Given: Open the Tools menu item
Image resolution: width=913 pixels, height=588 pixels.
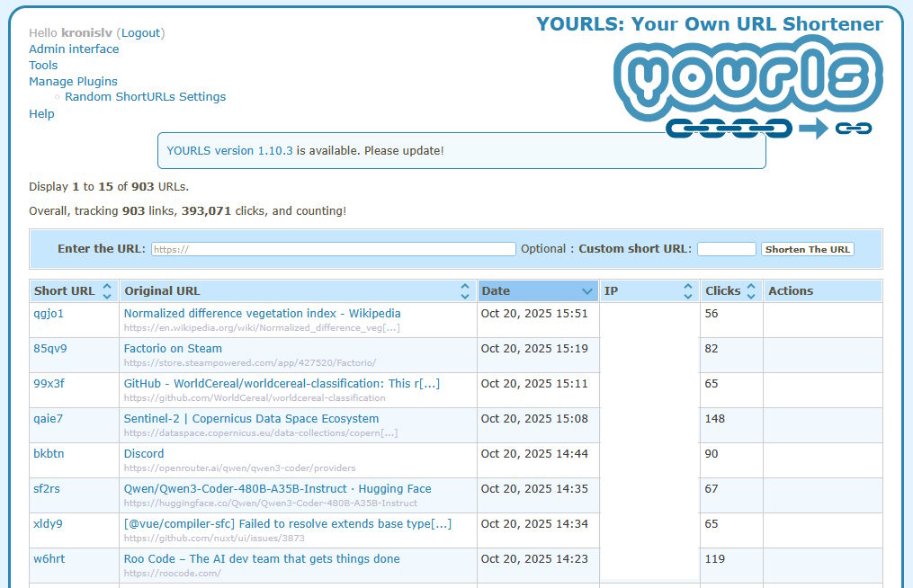Looking at the screenshot, I should 43,65.
